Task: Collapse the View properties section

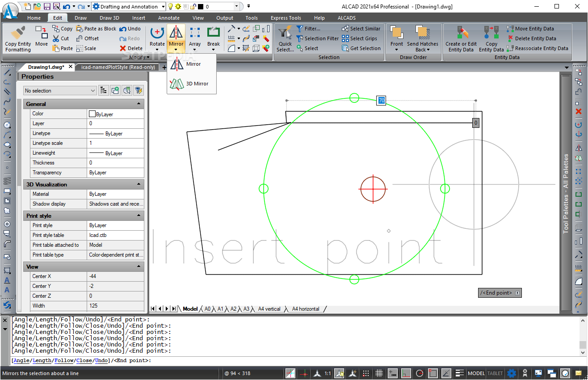Action: 139,266
